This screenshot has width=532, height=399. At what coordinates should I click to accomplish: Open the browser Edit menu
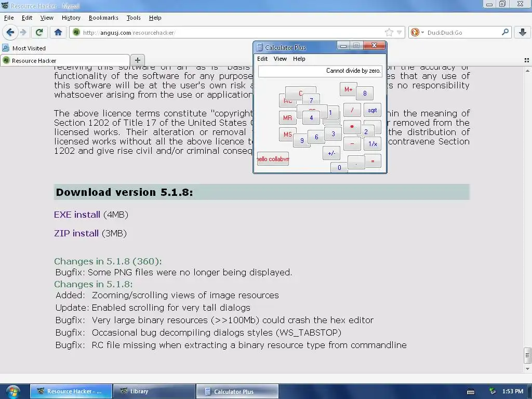coord(27,18)
